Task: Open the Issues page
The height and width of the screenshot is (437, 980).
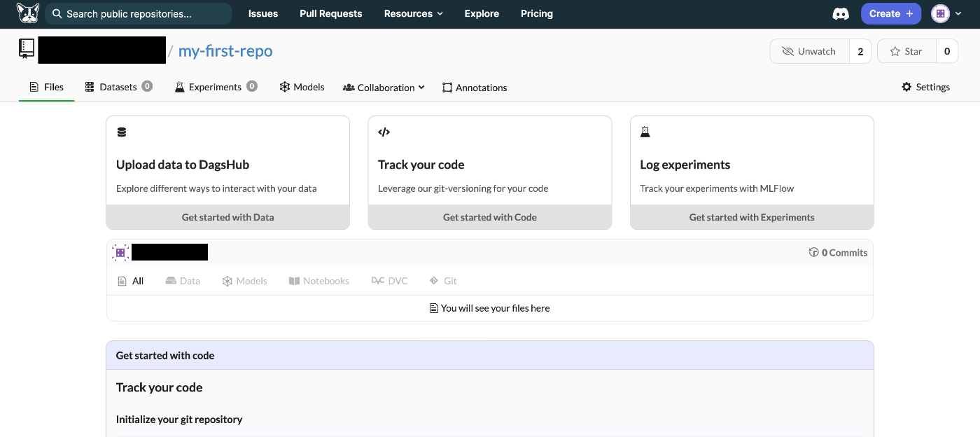Action: click(x=263, y=13)
